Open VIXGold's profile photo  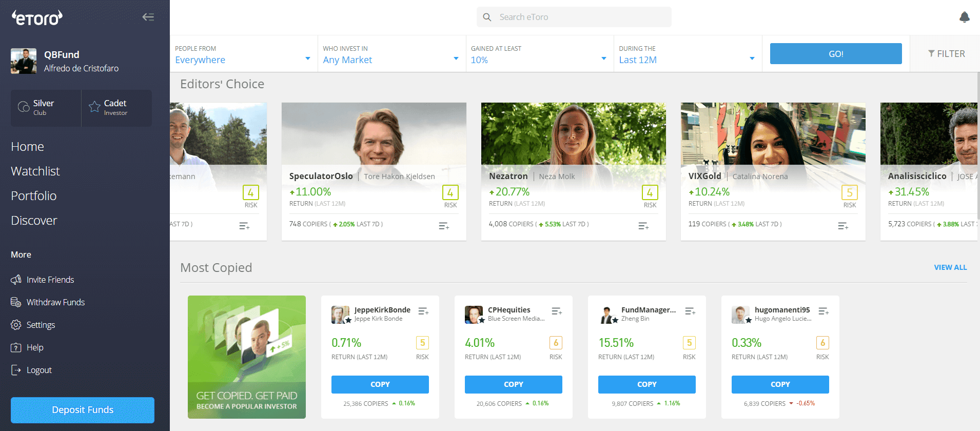773,133
